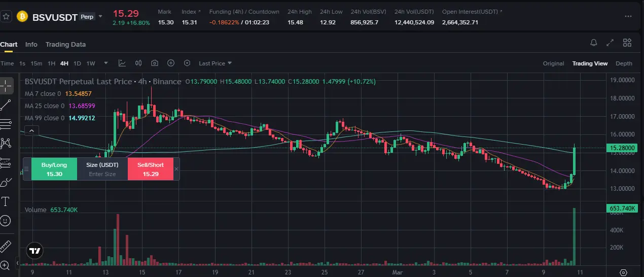Image resolution: width=644 pixels, height=277 pixels.
Task: Click the BSV coin logo
Action: coord(22,17)
